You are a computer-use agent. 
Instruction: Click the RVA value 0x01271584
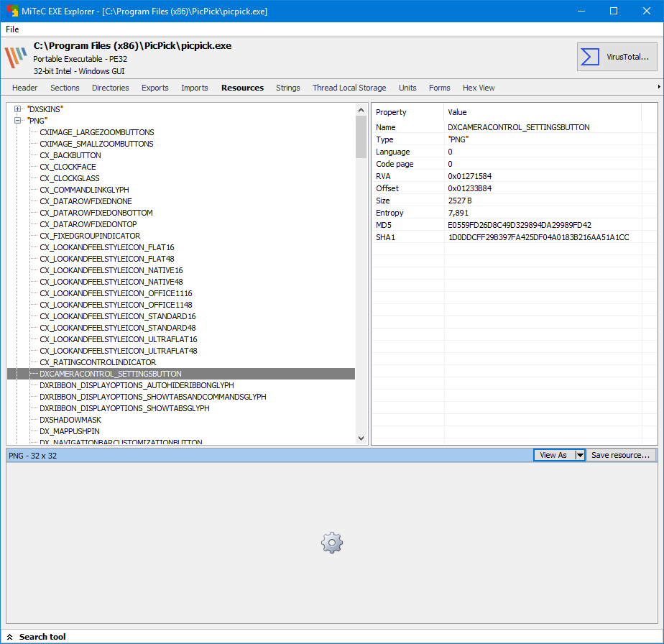pos(470,176)
